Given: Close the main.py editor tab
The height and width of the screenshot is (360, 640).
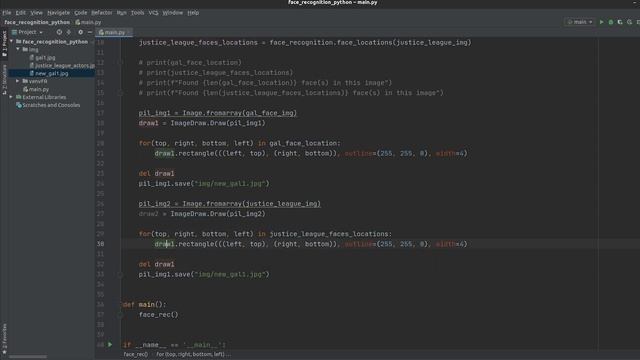Looking at the screenshot, I should tap(129, 32).
